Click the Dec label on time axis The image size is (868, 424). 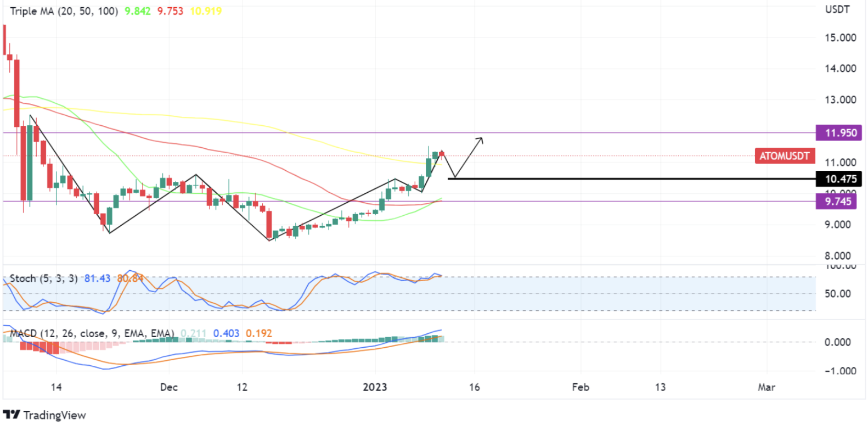[x=169, y=387]
